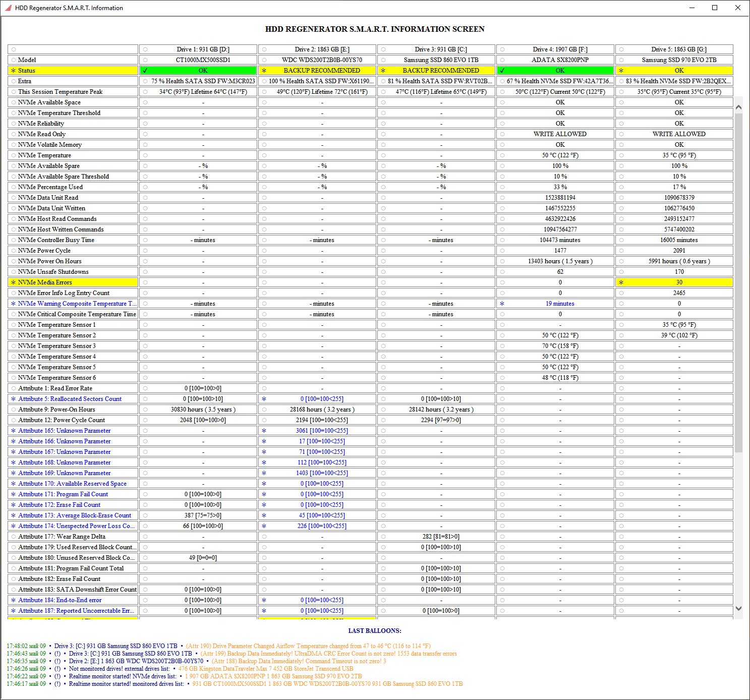Screen dimensions: 750x700
Task: Click the star next to Drive 4's 19 minutes value
Action: pyautogui.click(x=502, y=304)
